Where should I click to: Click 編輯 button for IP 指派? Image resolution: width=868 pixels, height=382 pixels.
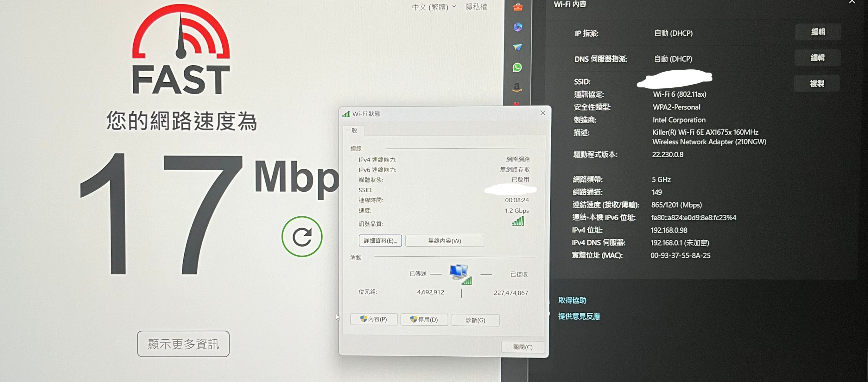coord(818,32)
